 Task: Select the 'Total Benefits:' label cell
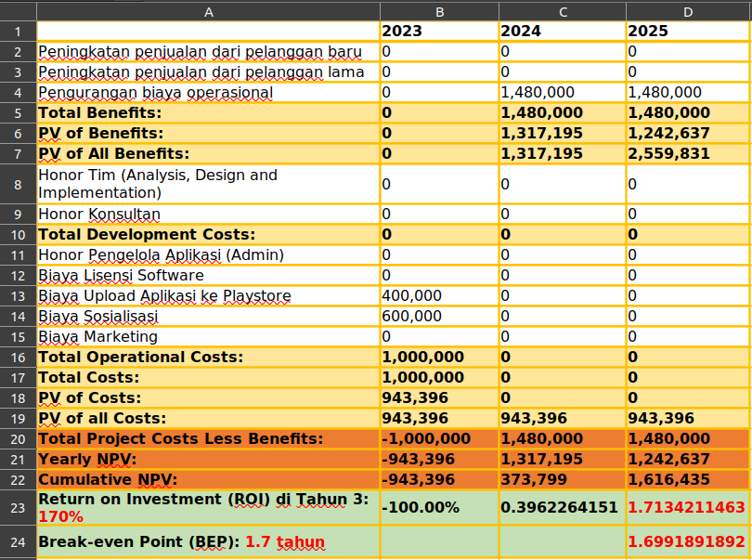208,113
